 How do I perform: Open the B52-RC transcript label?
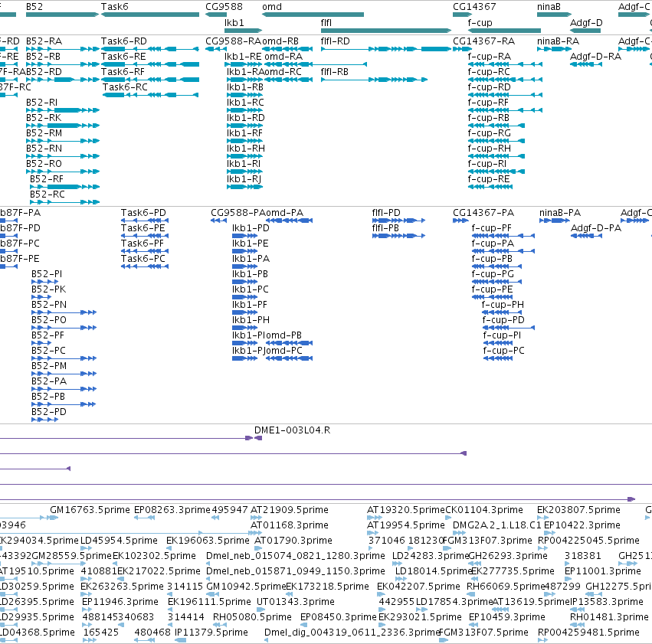(x=48, y=194)
